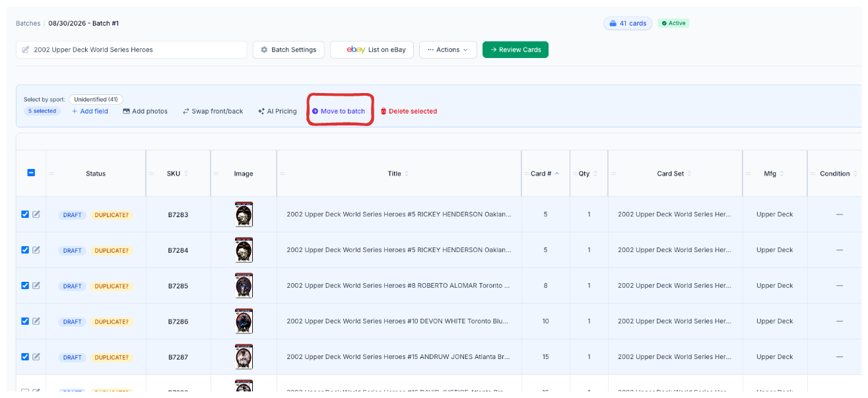Click the Status column header
Viewport: 868px width, 398px height.
point(96,174)
